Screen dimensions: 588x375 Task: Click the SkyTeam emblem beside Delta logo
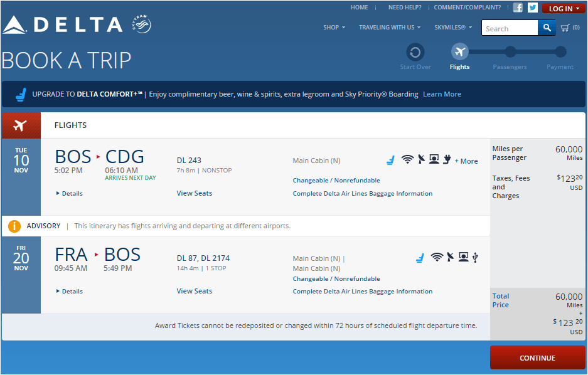tap(141, 24)
